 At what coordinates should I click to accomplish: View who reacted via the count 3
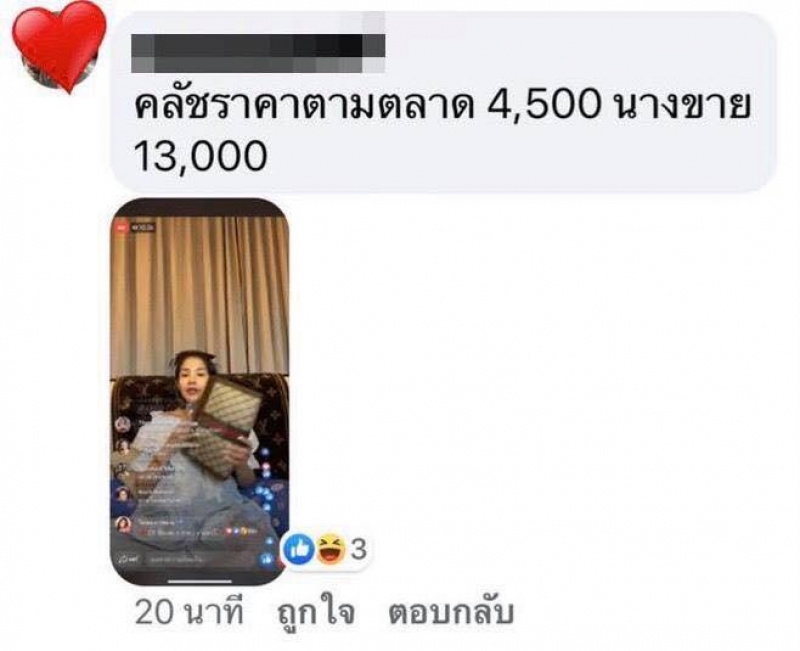tap(359, 549)
